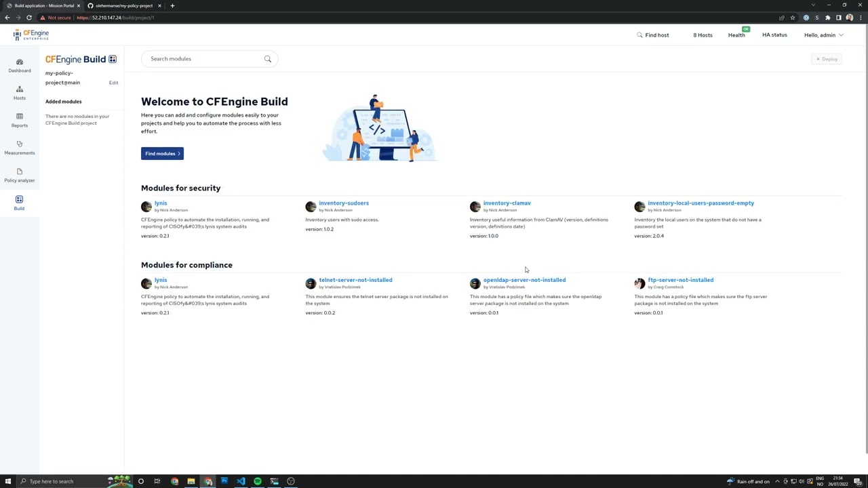The image size is (868, 488).
Task: Click the magnifier icon in module search
Action: tap(268, 59)
